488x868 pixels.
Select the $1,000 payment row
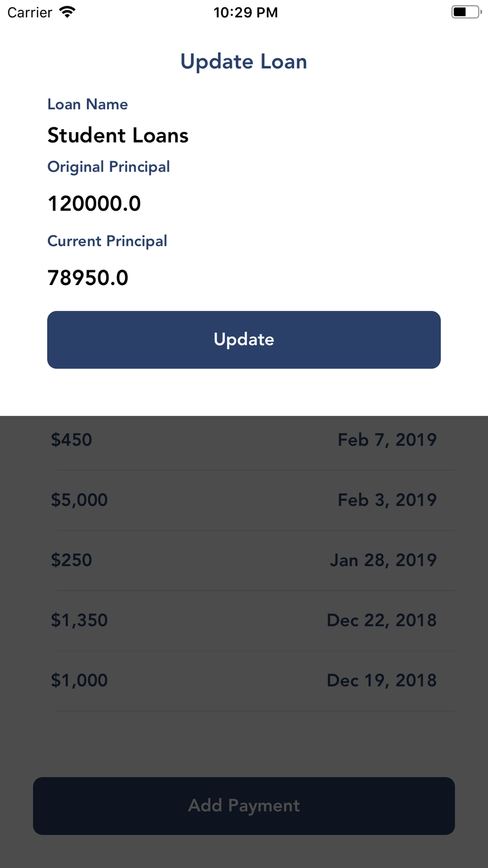(x=244, y=681)
